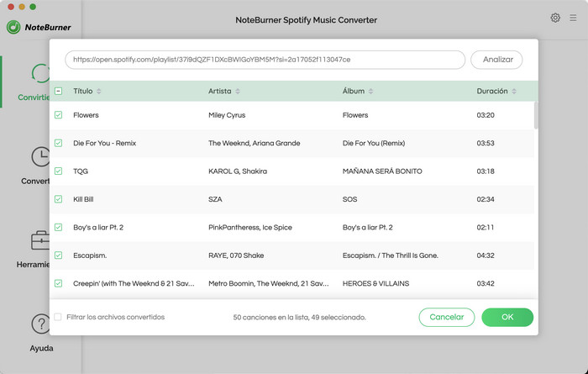Open the Ayuda question mark icon
This screenshot has height=374, width=588.
pos(41,324)
